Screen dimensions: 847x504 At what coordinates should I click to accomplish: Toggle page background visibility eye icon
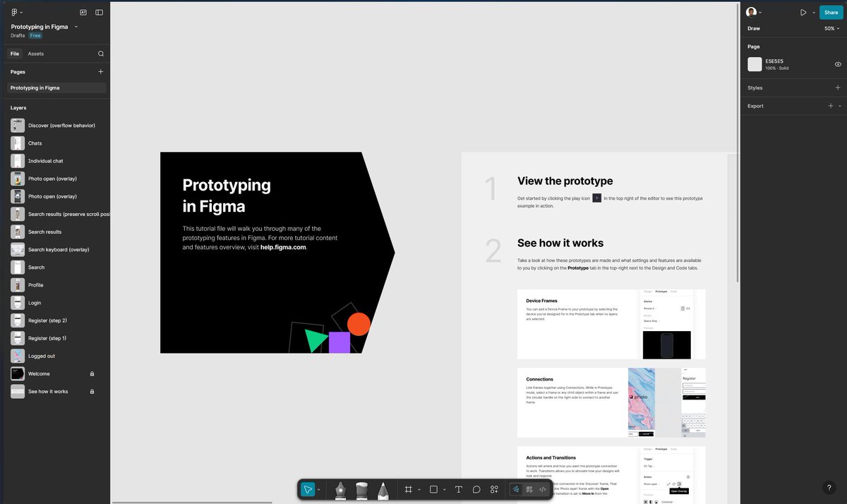[x=838, y=64]
